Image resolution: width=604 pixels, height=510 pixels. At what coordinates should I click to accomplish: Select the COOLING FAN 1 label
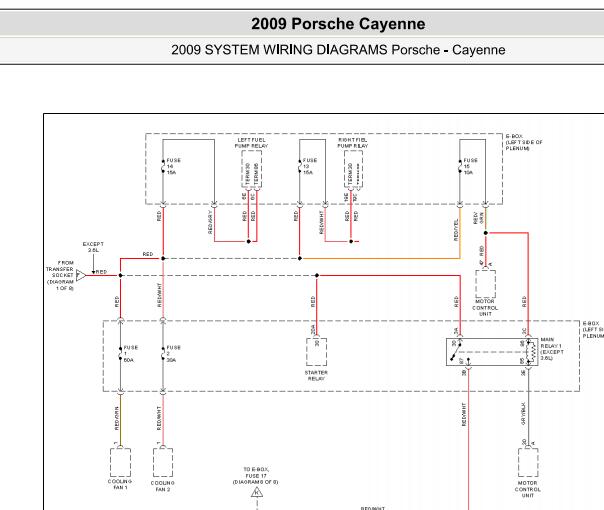[x=120, y=485]
